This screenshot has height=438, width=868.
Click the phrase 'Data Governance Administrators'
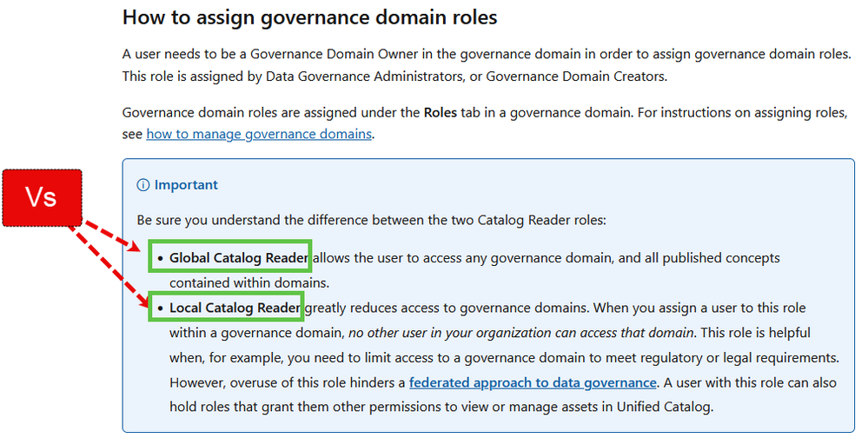pyautogui.click(x=365, y=76)
